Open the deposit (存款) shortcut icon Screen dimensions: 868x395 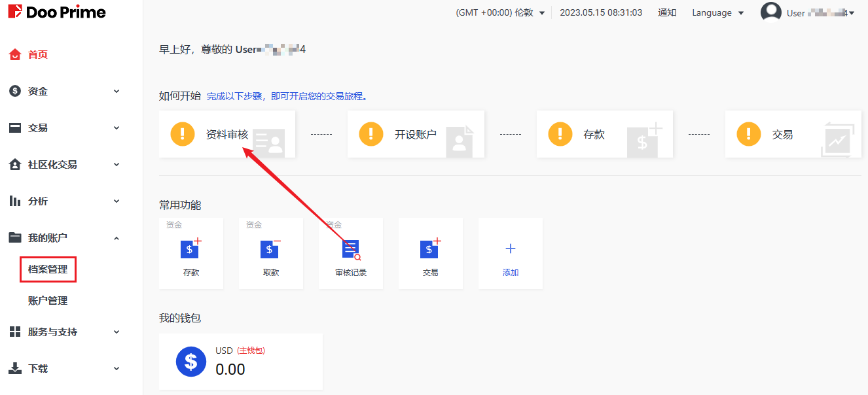pyautogui.click(x=190, y=249)
